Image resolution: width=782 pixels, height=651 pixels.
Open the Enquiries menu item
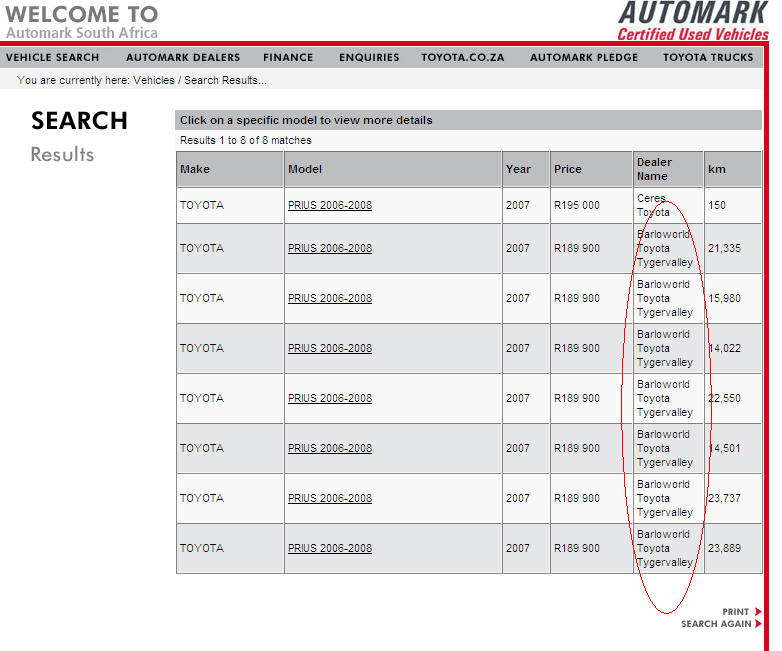[x=369, y=57]
